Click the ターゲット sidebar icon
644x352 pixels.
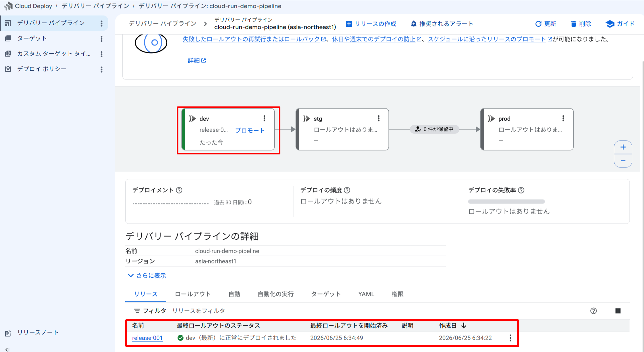[8, 38]
